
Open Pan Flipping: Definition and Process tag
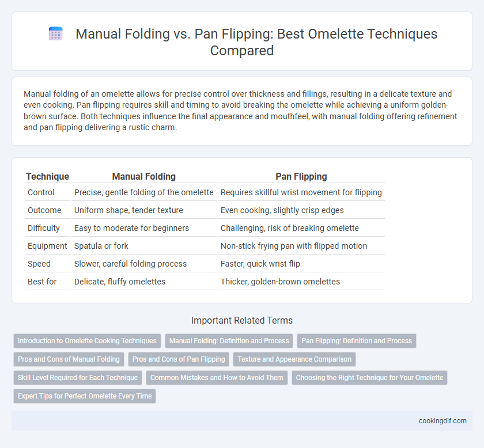click(x=357, y=341)
